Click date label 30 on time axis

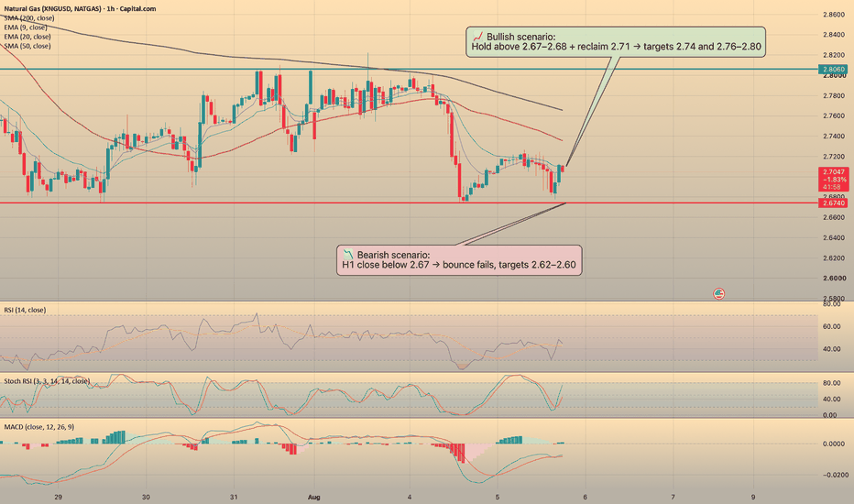(x=146, y=497)
